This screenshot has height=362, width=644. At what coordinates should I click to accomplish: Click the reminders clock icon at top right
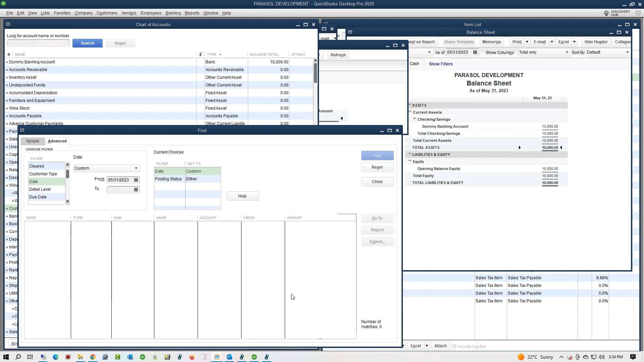click(638, 13)
